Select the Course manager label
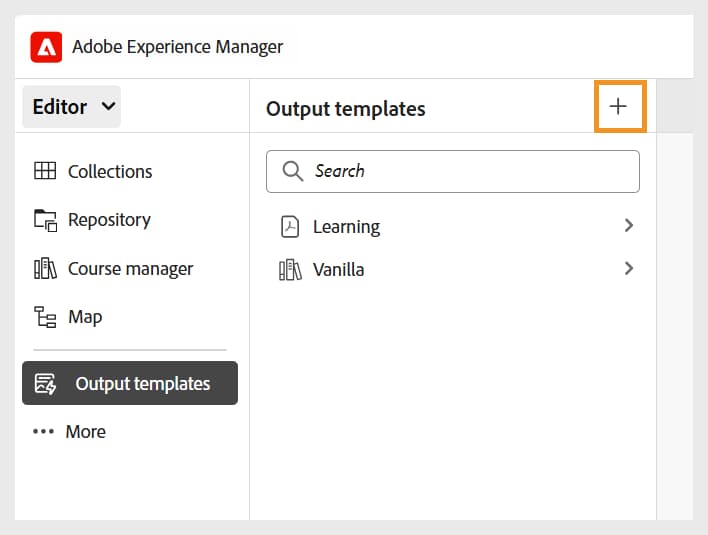 tap(130, 269)
